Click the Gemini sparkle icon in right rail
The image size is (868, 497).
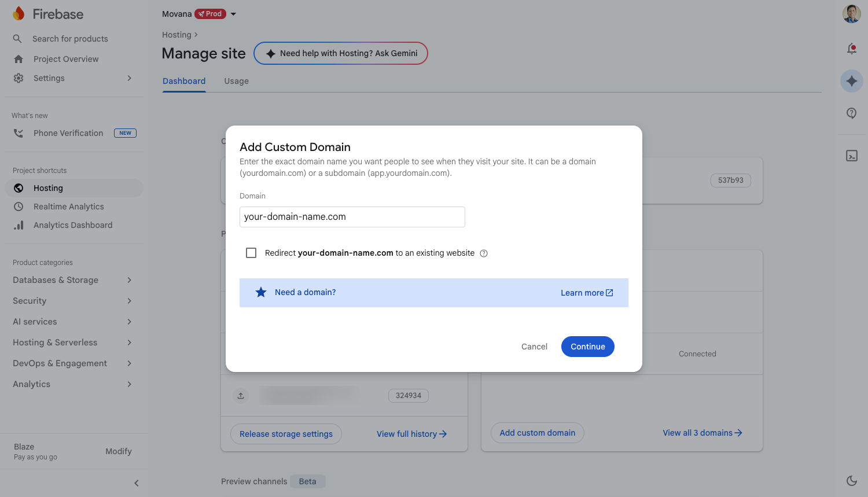tap(851, 81)
